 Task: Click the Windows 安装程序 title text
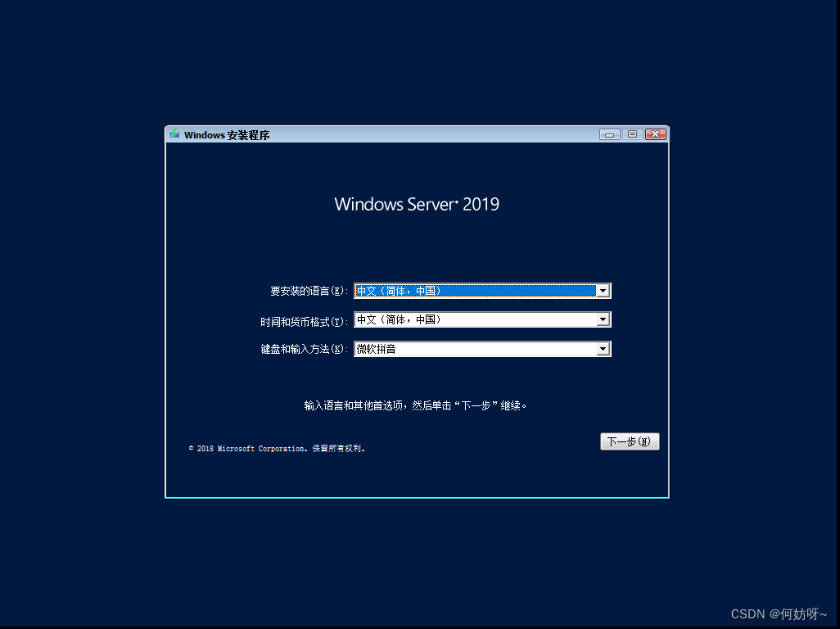(x=227, y=135)
